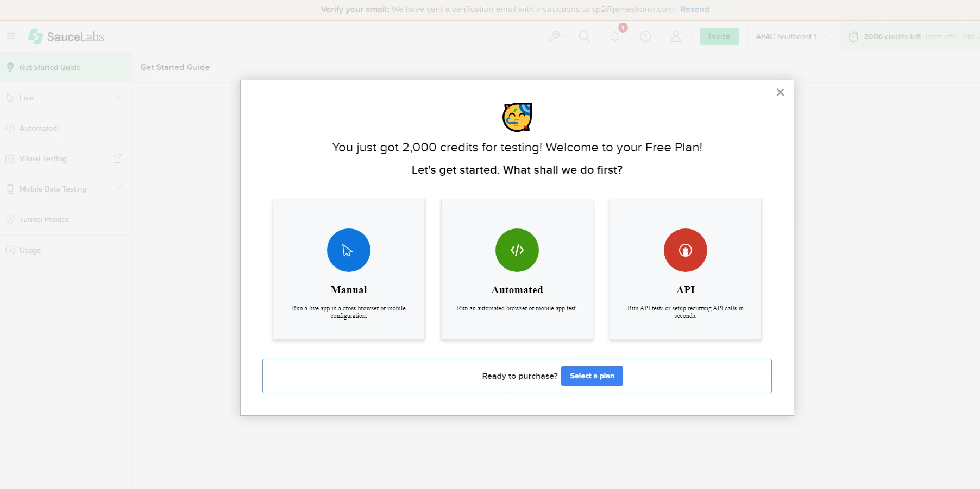Open the notifications bell
Screen dimensions: 980x489
tap(615, 36)
